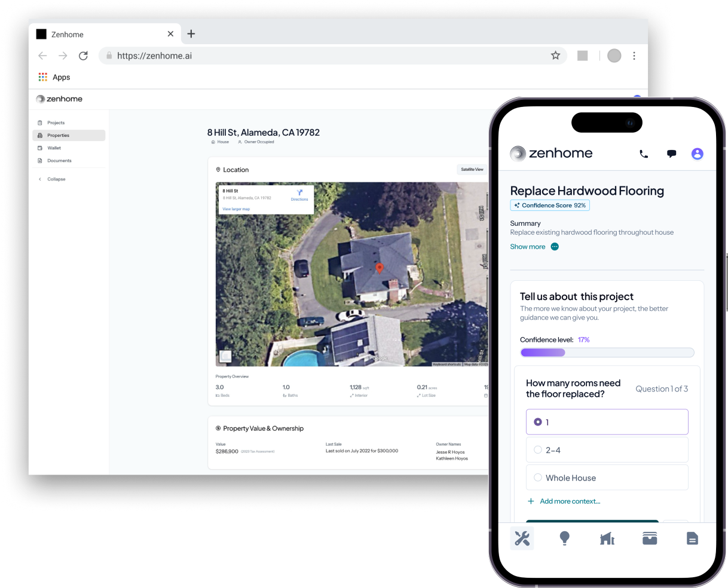Bookmark page with the star icon
Screen dimensions: 728x588
pyautogui.click(x=555, y=56)
